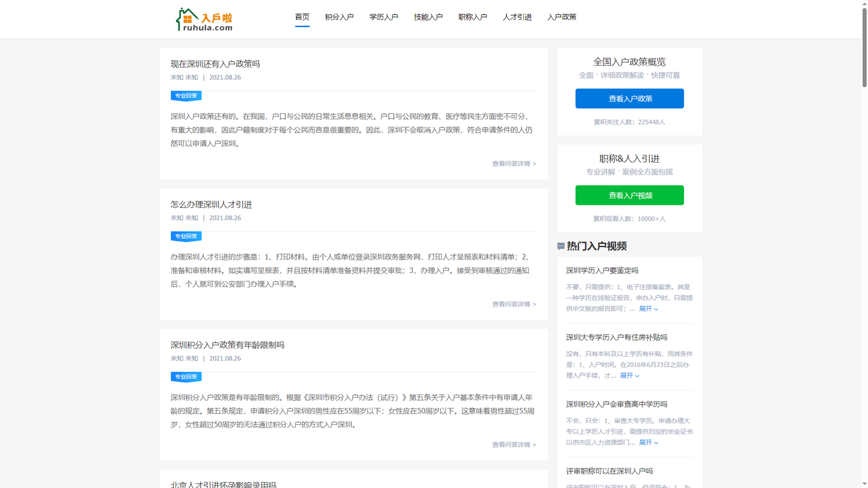Image resolution: width=868 pixels, height=488 pixels.
Task: Click 累积关注人数：225448人 text
Action: [630, 122]
